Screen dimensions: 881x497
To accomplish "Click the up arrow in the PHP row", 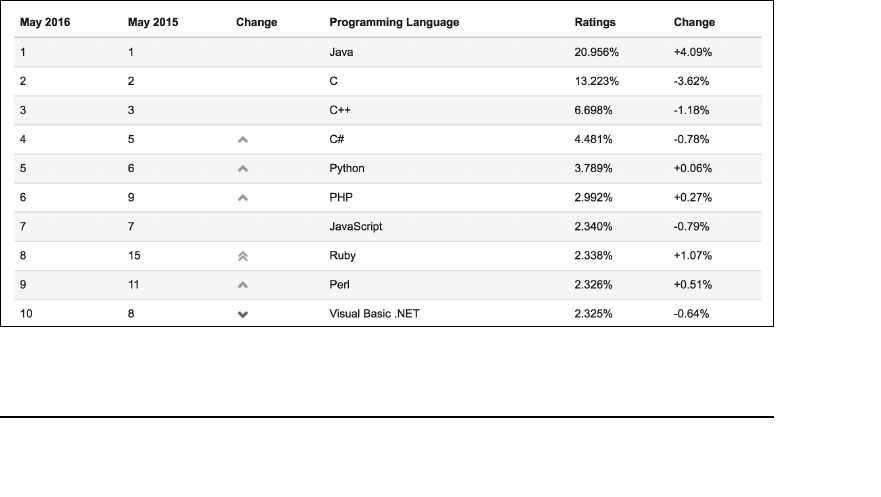I will [x=242, y=198].
